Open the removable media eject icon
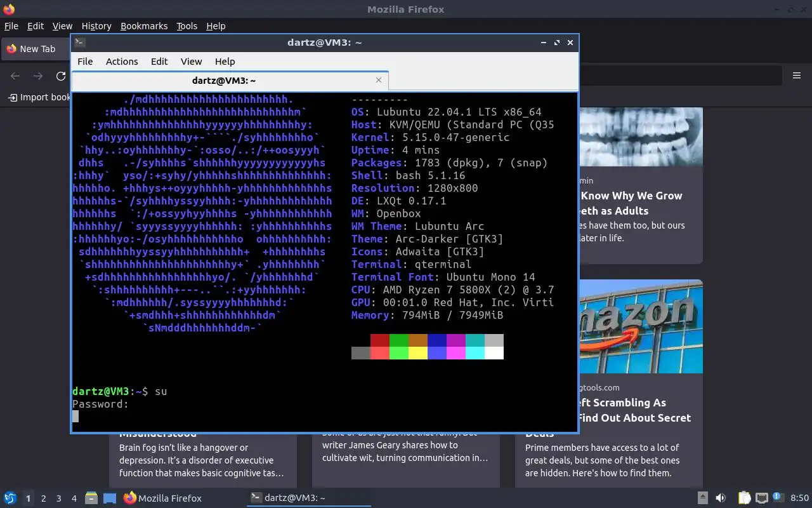Viewport: 812px width, 508px height. (x=703, y=498)
